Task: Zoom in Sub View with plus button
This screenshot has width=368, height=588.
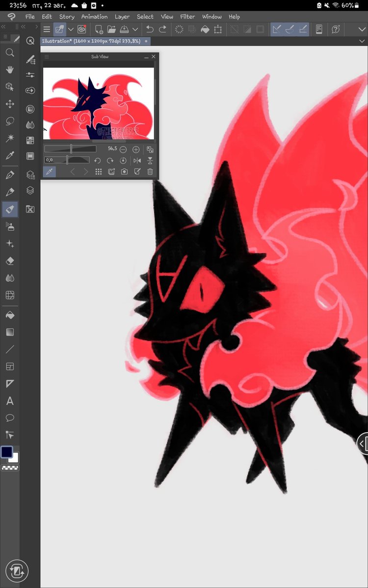Action: pos(136,149)
